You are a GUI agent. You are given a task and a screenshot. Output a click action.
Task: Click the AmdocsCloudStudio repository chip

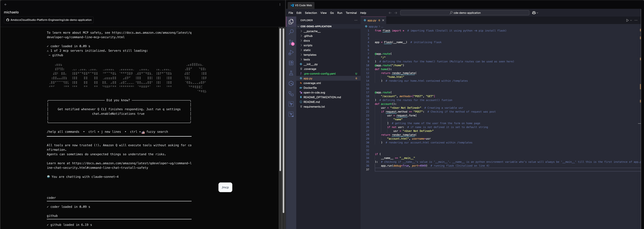tap(49, 20)
